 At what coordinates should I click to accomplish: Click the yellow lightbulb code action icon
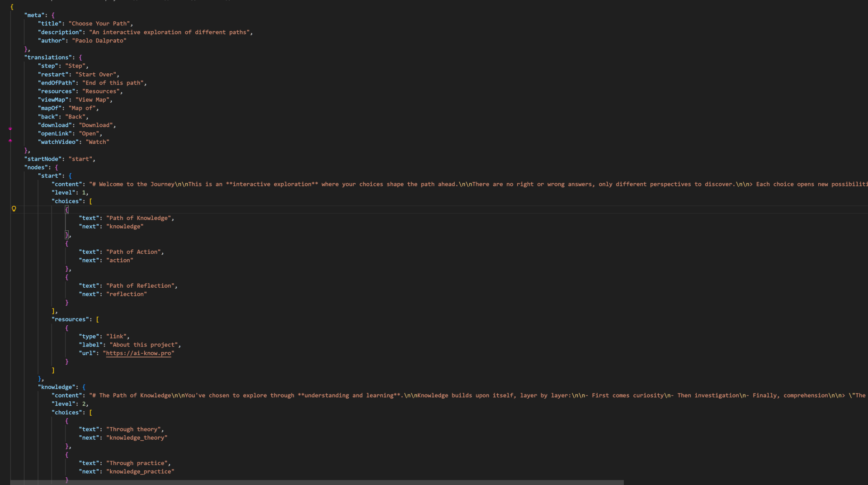click(14, 209)
